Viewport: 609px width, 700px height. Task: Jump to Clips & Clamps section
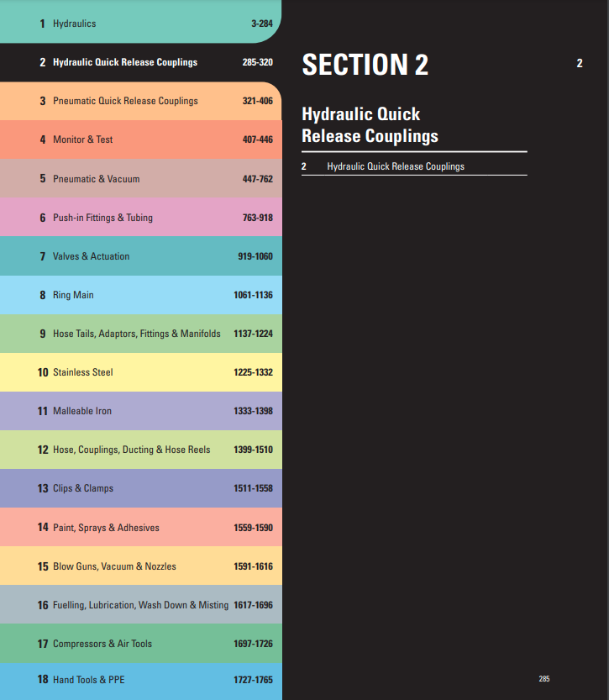click(x=82, y=488)
